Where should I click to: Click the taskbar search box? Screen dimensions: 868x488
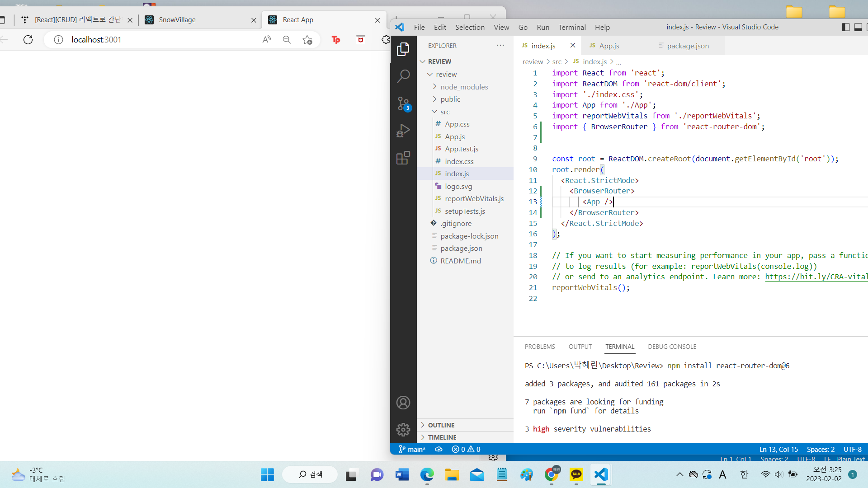pos(310,474)
